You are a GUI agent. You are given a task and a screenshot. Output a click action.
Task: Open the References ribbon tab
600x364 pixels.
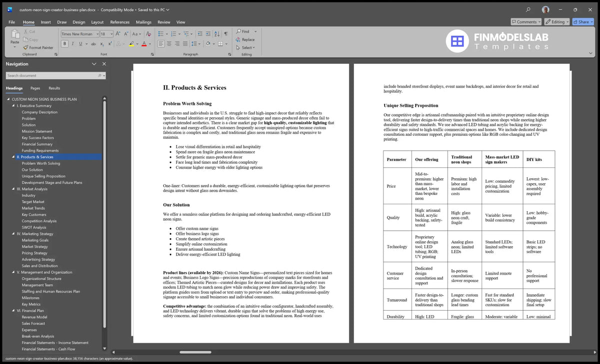click(x=120, y=22)
